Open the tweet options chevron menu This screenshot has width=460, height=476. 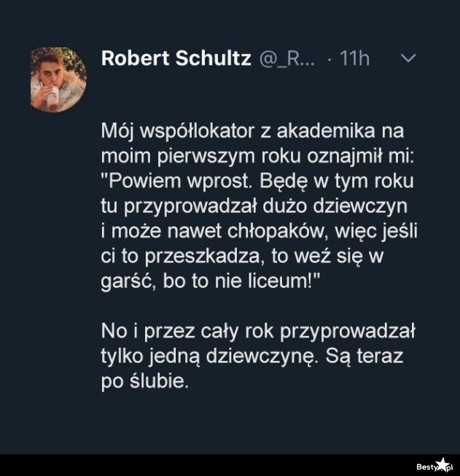tap(408, 58)
